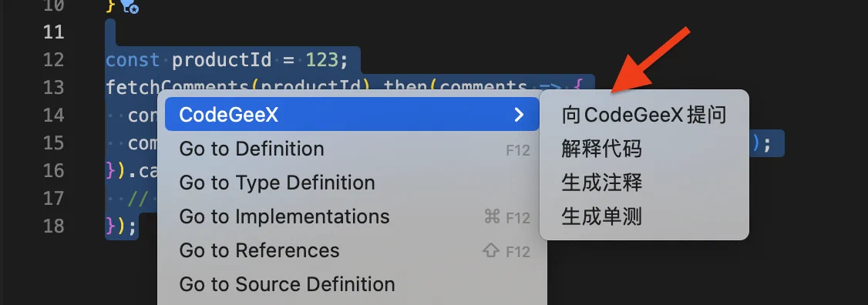Choose Go to Definition
Screen dimensions: 868x305
coord(352,149)
